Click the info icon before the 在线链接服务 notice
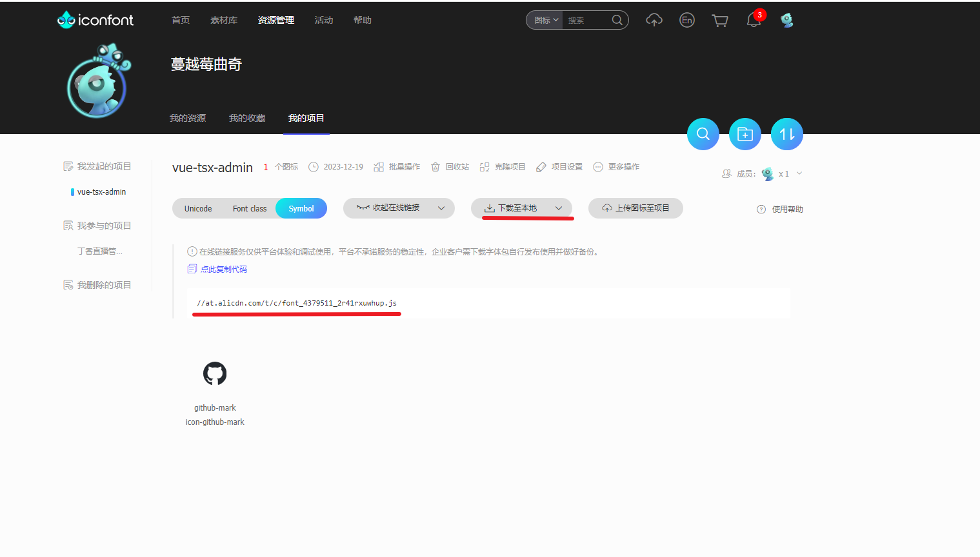 click(x=192, y=251)
